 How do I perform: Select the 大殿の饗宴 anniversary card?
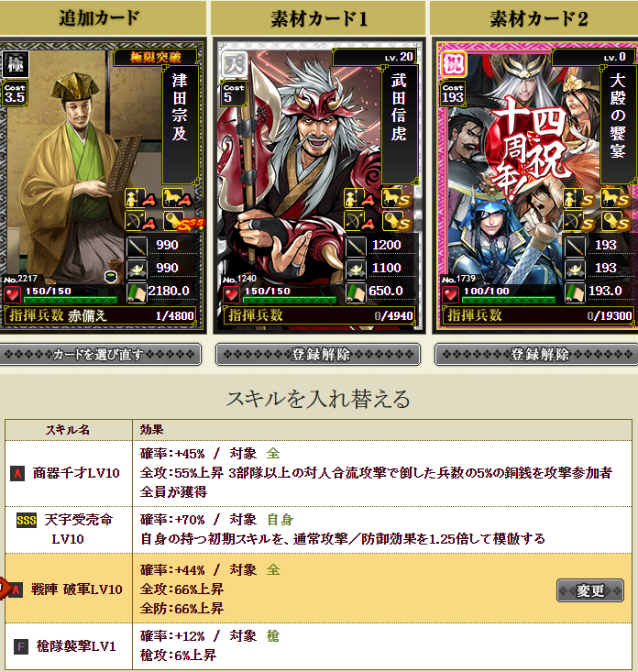coord(535,185)
